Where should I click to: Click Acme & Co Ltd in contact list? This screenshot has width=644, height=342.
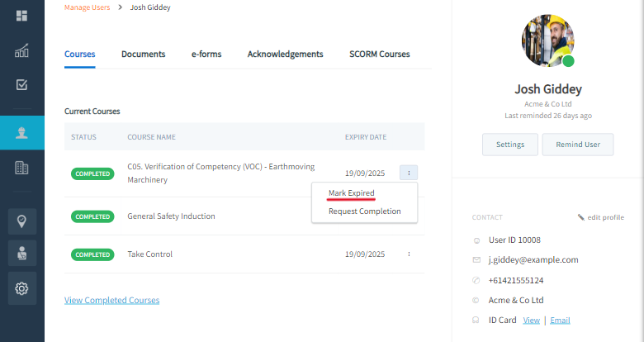click(x=516, y=300)
